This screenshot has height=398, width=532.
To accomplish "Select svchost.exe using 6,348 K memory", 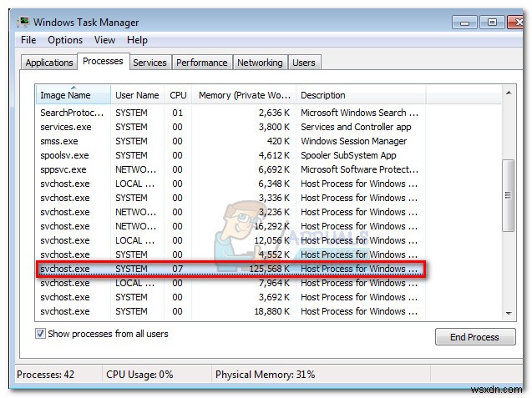I will tap(231, 184).
